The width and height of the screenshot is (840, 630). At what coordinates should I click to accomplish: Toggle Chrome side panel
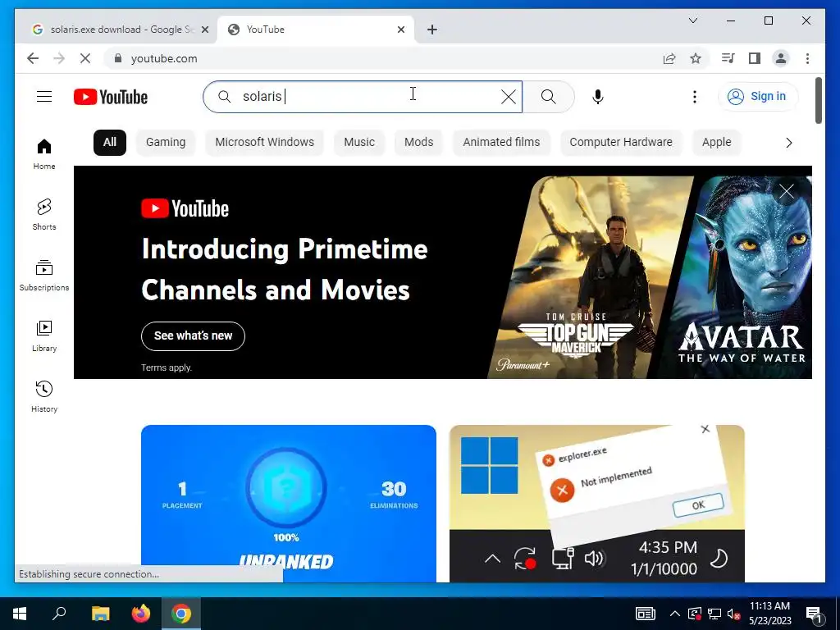[755, 58]
